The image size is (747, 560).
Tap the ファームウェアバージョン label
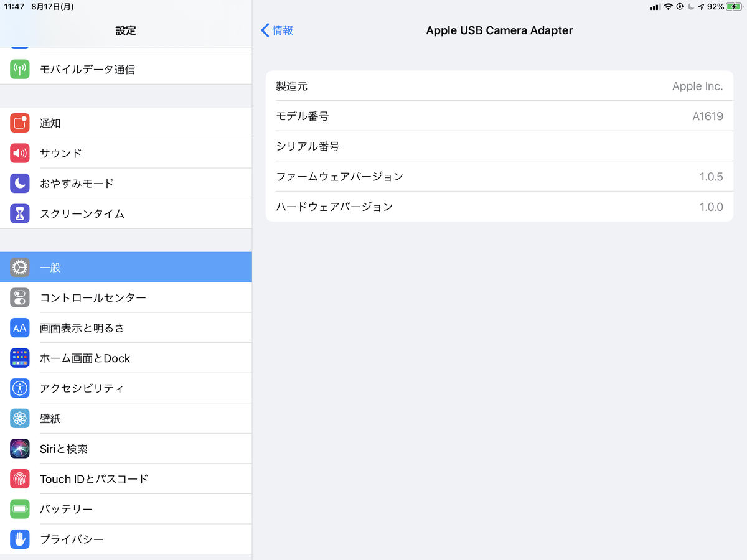point(340,177)
